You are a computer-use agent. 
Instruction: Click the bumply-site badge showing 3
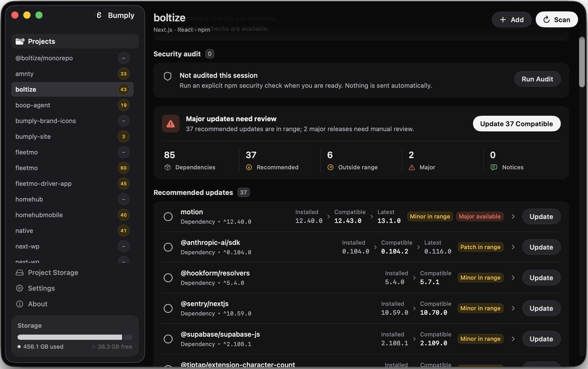124,136
